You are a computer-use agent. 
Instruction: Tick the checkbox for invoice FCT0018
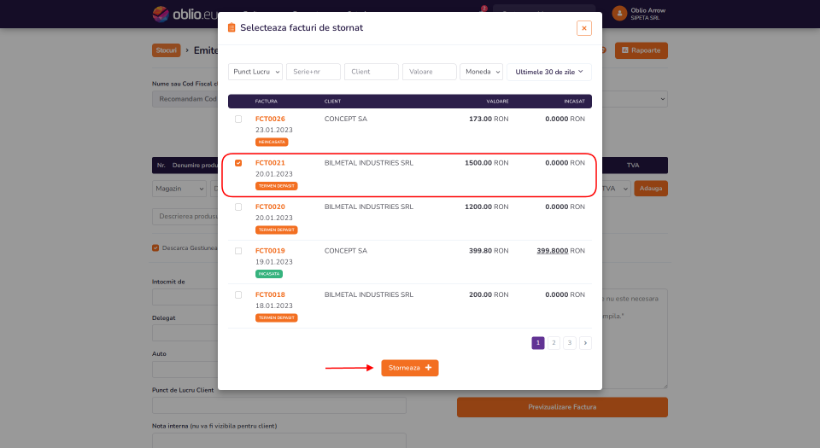[238, 295]
